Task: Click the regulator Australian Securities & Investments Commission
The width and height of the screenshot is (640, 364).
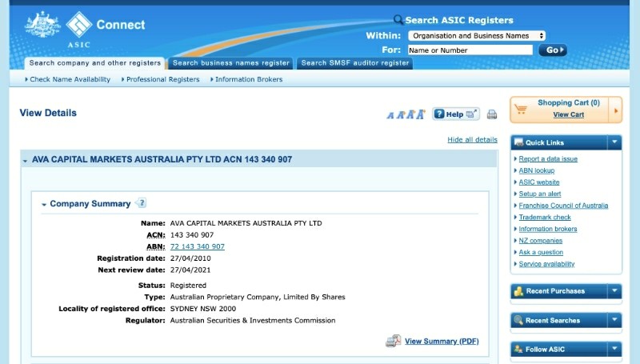Action: click(x=253, y=321)
